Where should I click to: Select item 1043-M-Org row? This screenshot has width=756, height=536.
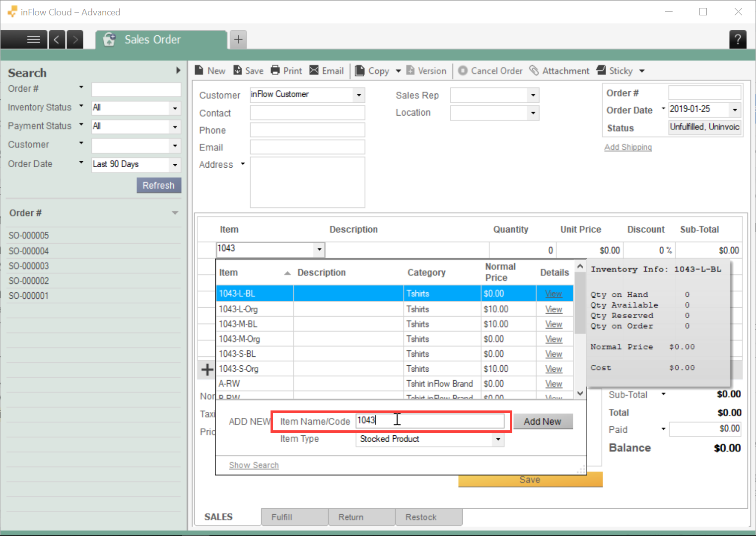tap(395, 339)
